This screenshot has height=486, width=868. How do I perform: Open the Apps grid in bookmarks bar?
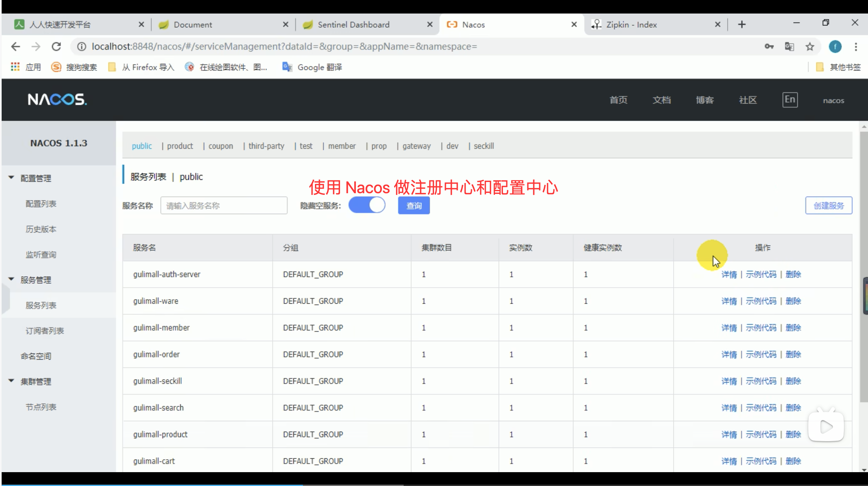coord(15,67)
